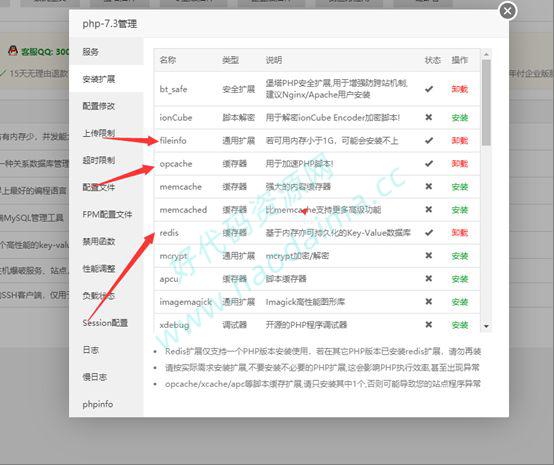The width and height of the screenshot is (554, 465).
Task: Click the X status icon for ionCube
Action: pyautogui.click(x=429, y=117)
